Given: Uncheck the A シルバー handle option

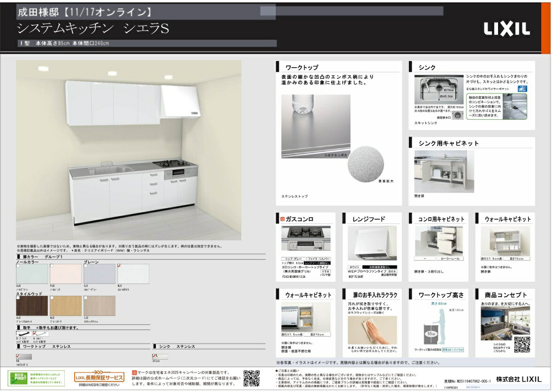Looking at the screenshot, I should pyautogui.click(x=35, y=333).
